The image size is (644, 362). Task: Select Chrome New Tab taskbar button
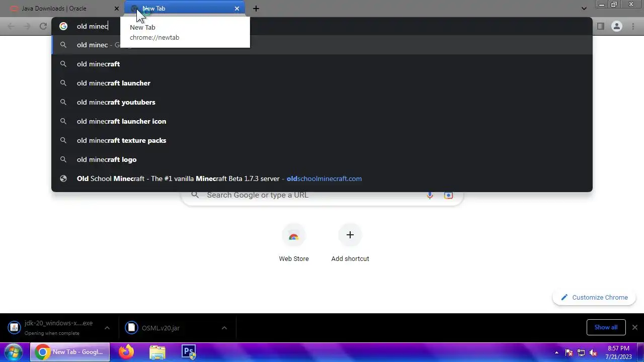click(70, 352)
